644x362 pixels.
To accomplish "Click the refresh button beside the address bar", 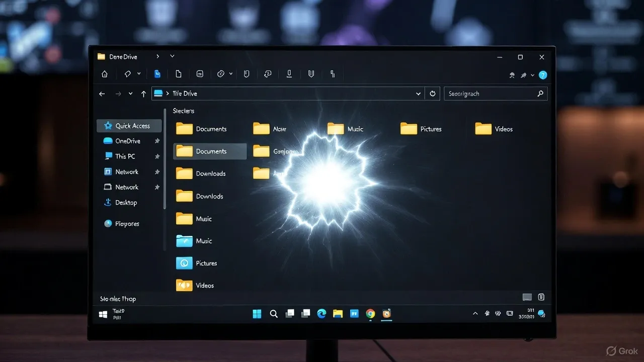I will pyautogui.click(x=432, y=94).
